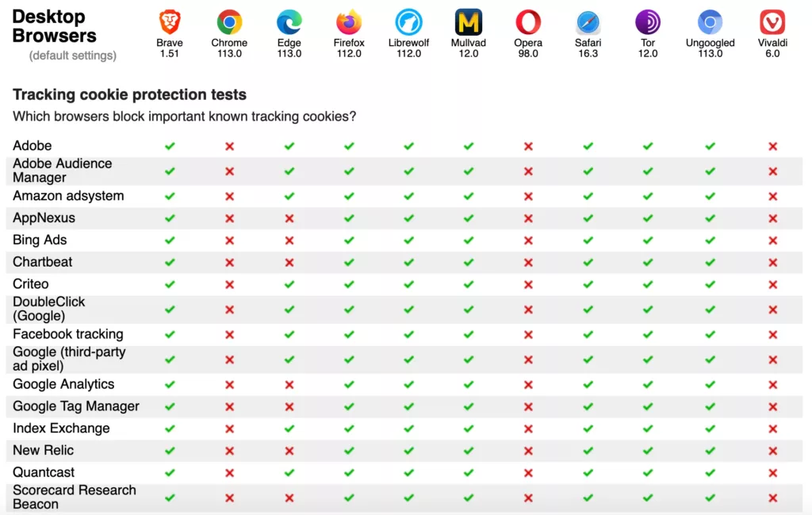The height and width of the screenshot is (515, 812).
Task: Select the Edge browser icon
Action: click(289, 22)
